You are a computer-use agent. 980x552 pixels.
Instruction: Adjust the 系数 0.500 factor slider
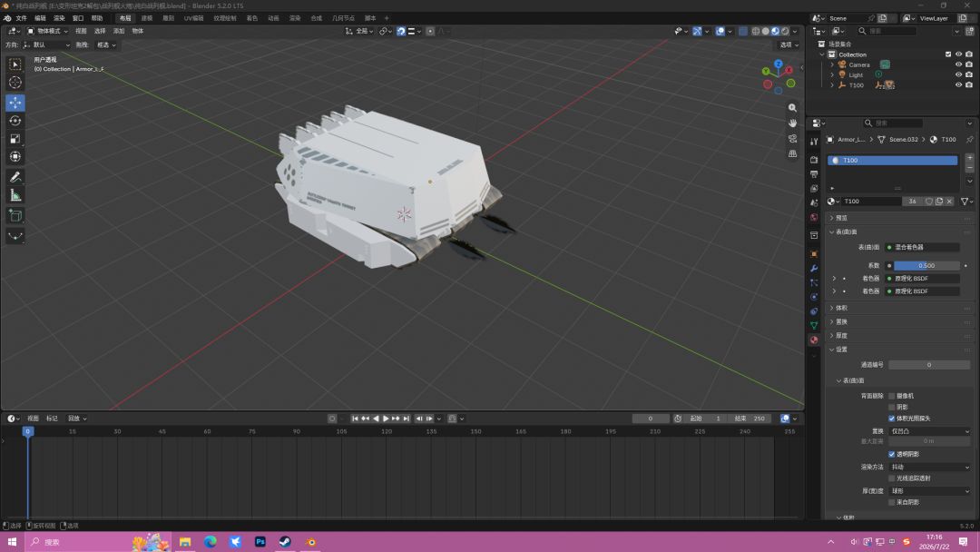coord(926,266)
